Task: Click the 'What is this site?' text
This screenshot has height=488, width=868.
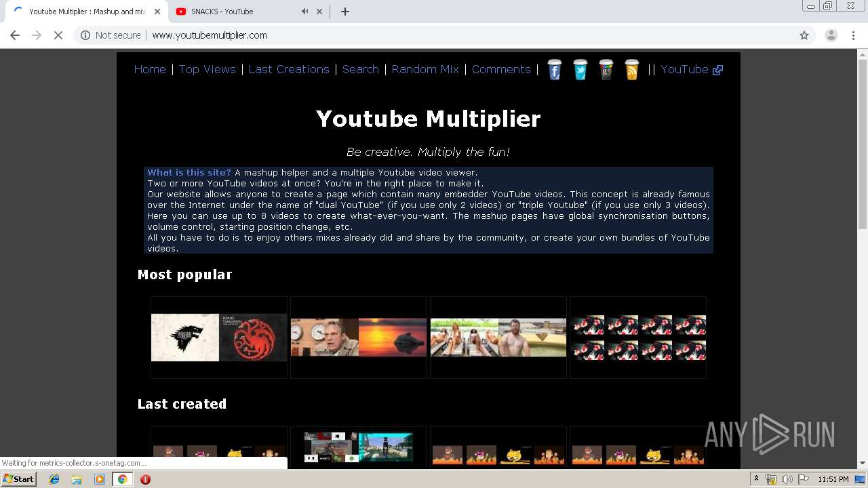Action: (x=189, y=172)
